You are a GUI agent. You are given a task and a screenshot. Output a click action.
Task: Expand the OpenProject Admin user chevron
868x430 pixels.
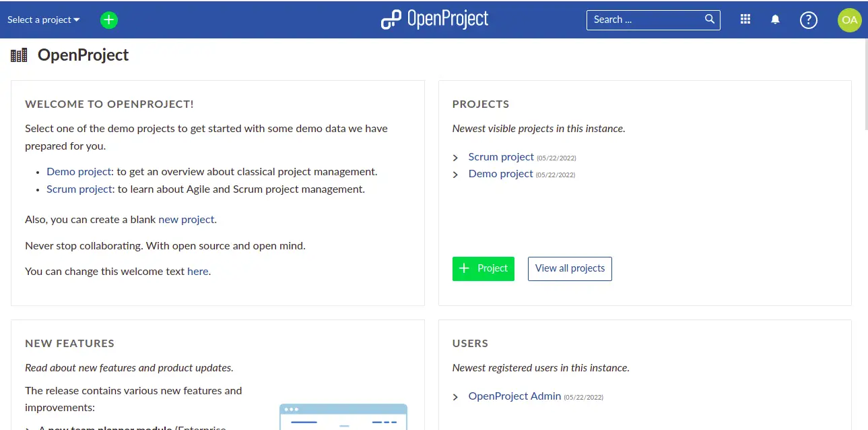tap(456, 397)
